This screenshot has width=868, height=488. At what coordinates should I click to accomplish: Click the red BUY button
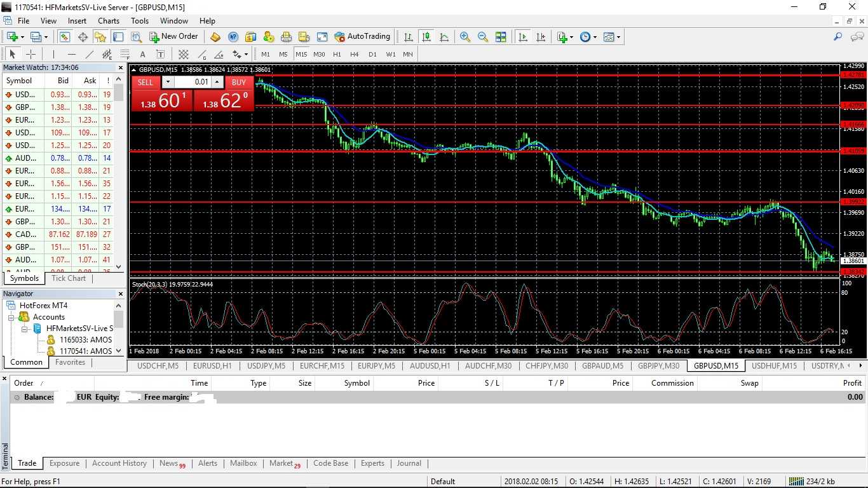point(239,82)
